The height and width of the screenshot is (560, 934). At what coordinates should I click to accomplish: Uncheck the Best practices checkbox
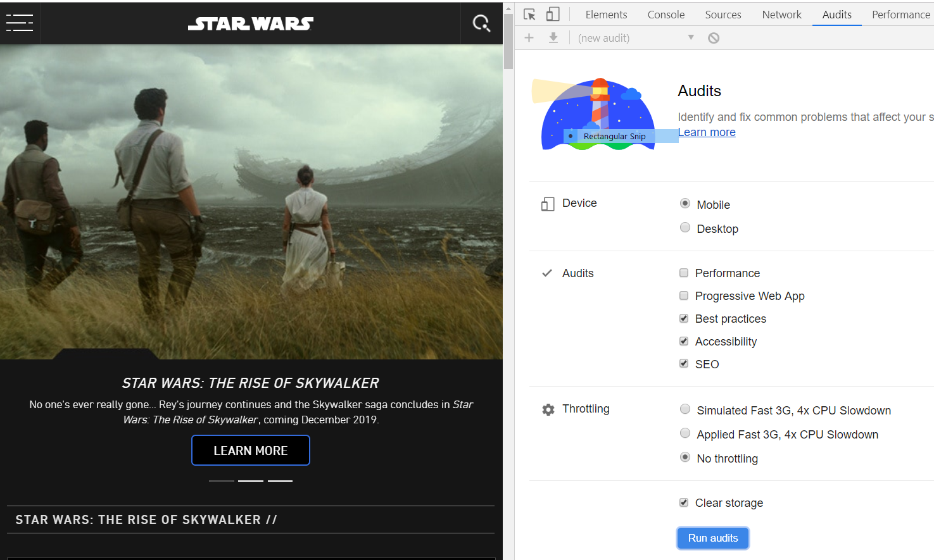684,318
